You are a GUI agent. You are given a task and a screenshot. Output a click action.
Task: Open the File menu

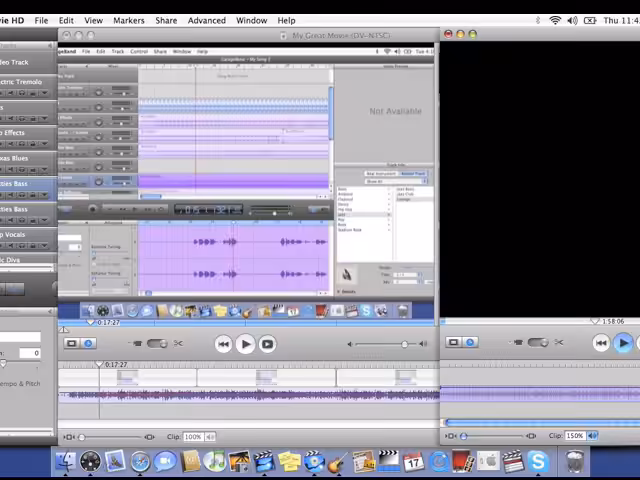(x=41, y=20)
